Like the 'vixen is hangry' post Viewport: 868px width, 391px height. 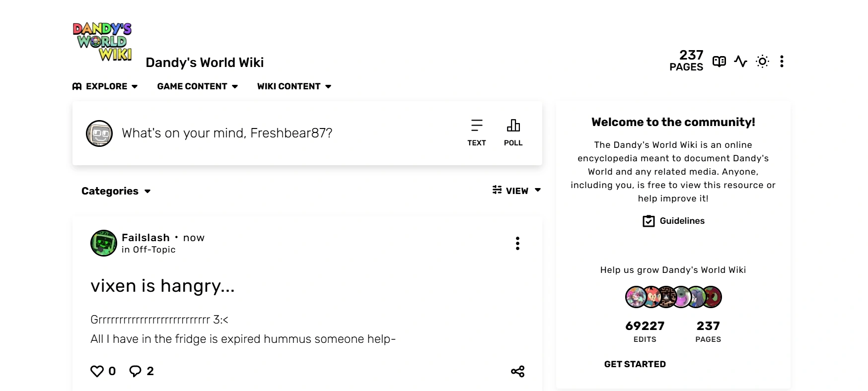tap(98, 371)
